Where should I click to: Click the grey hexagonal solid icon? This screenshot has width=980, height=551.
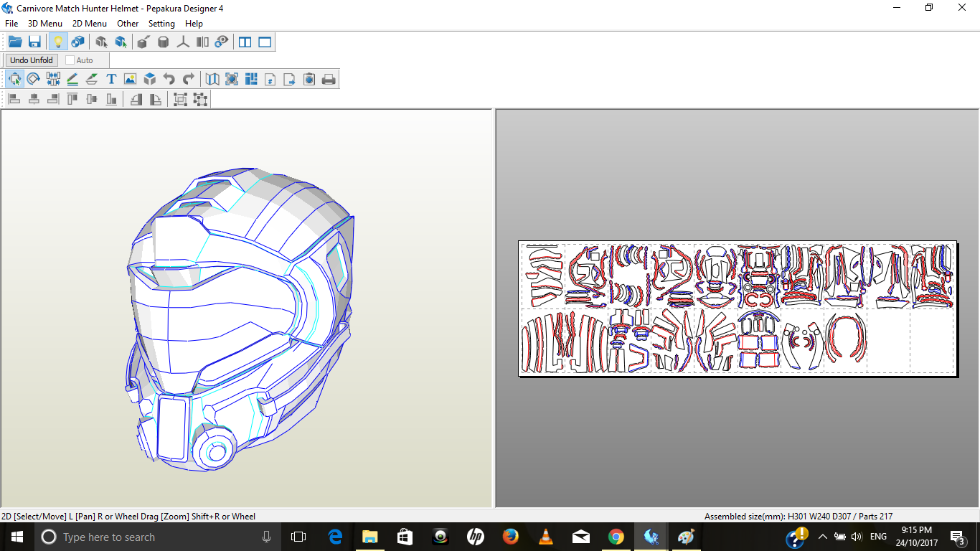(x=163, y=42)
